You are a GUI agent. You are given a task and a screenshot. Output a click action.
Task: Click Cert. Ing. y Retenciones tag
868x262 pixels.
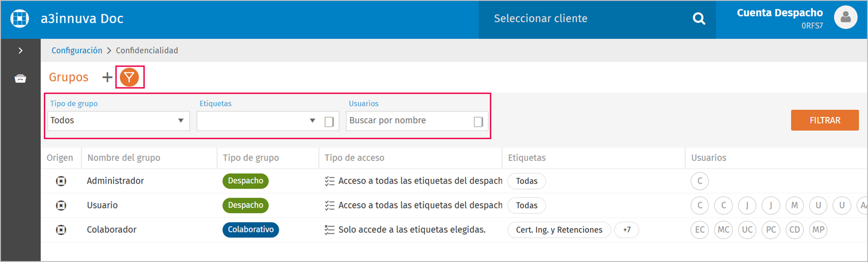[x=559, y=230]
